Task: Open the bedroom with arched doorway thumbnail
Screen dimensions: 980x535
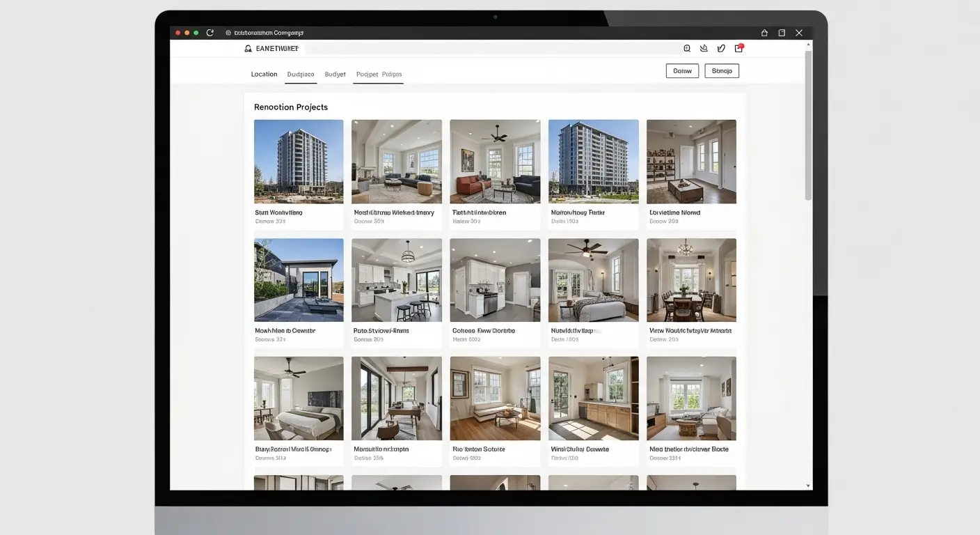Action: click(x=594, y=280)
